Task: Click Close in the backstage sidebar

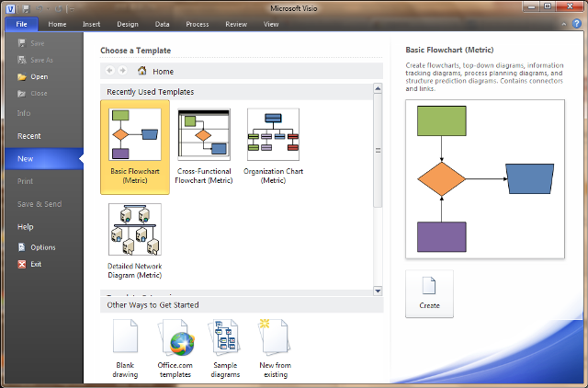Action: pos(32,93)
